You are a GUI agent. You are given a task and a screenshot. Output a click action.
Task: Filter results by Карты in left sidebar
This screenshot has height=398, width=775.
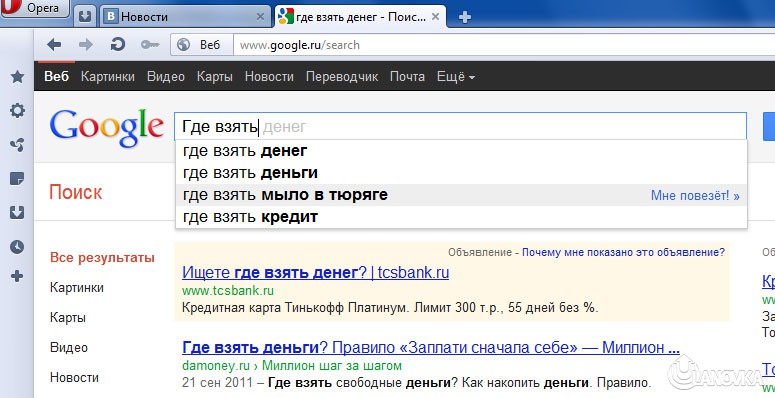pyautogui.click(x=68, y=318)
